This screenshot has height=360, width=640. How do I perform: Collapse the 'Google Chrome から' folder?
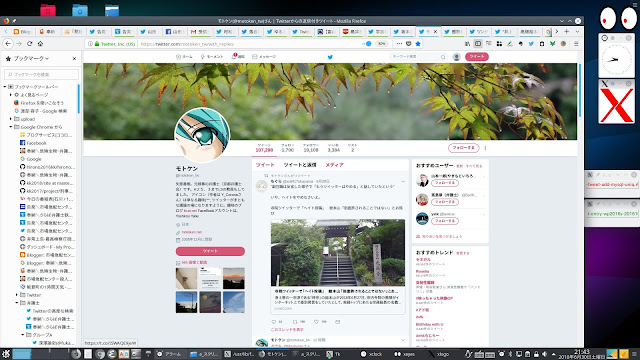pyautogui.click(x=11, y=127)
